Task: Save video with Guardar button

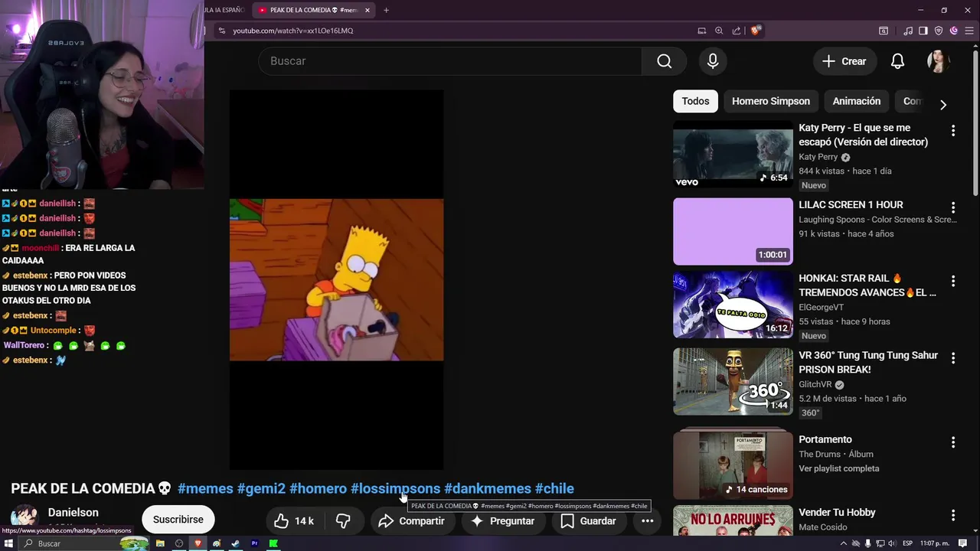Action: pos(588,521)
